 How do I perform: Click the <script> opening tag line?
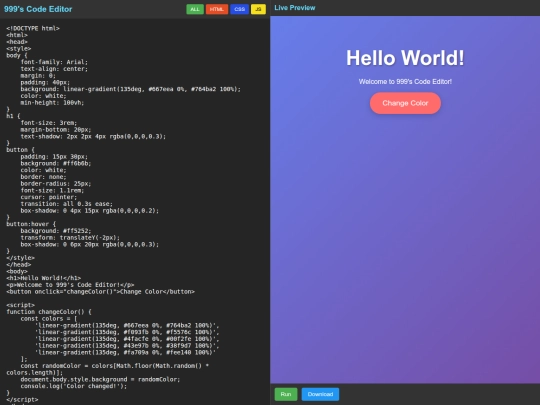pos(20,305)
